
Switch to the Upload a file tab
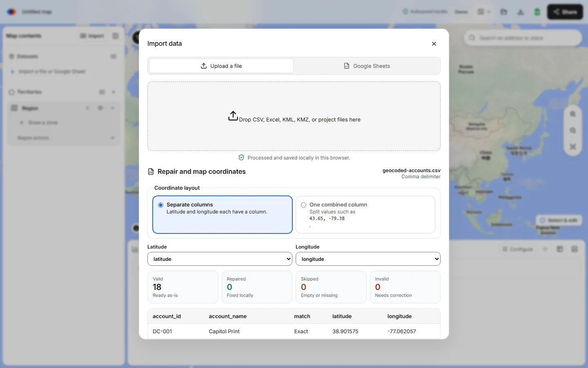click(x=221, y=66)
